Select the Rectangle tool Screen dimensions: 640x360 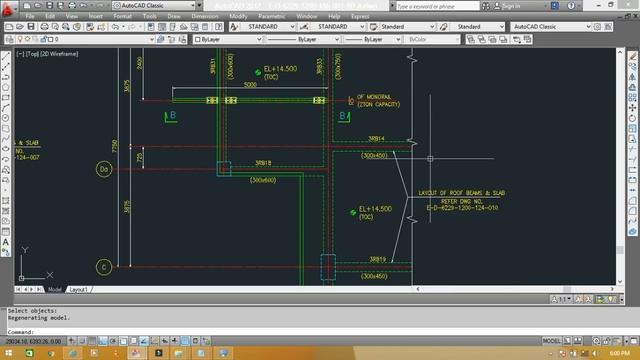[x=6, y=98]
